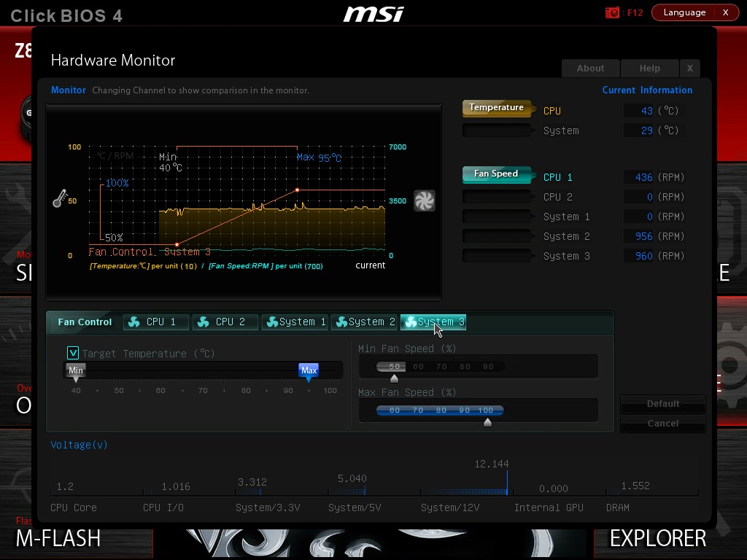
Task: Click the Max Fan Speed slider thumb
Action: [x=487, y=422]
